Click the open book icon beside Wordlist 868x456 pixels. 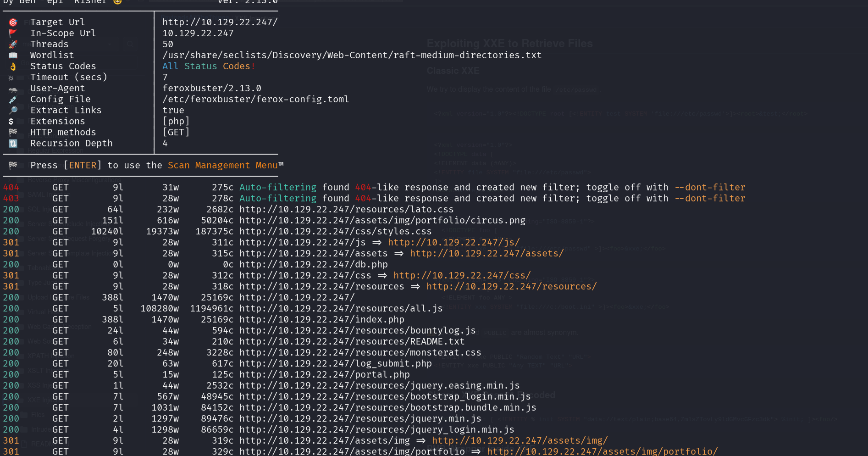[13, 56]
